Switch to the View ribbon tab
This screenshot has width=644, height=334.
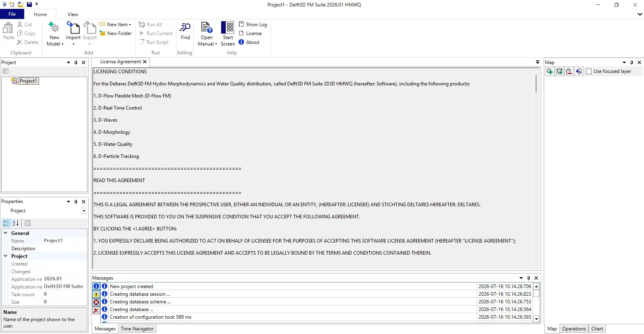click(x=73, y=15)
